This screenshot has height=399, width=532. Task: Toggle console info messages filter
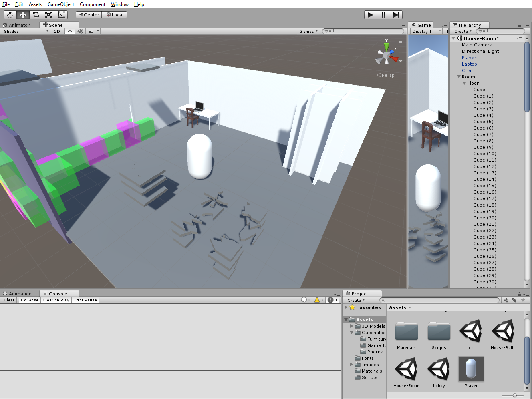(x=306, y=300)
